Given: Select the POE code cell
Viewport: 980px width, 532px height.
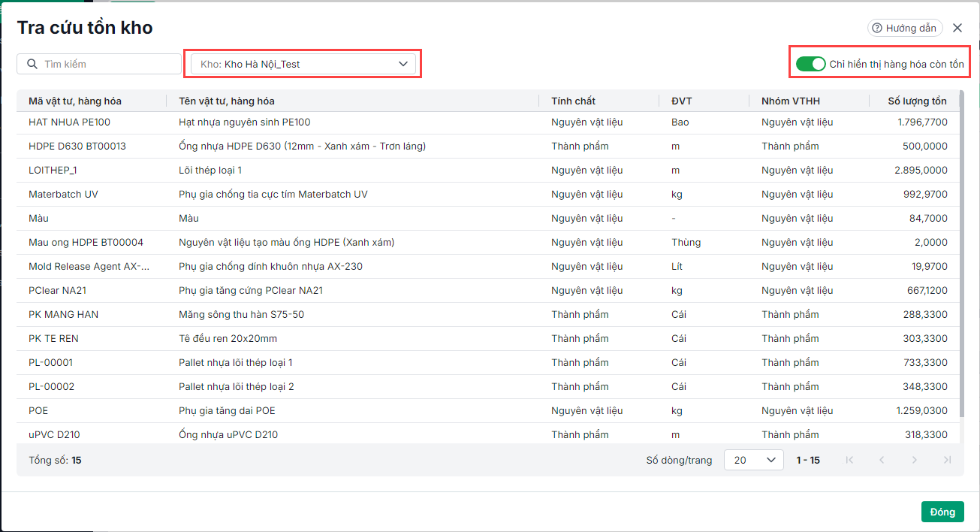Looking at the screenshot, I should click(38, 410).
